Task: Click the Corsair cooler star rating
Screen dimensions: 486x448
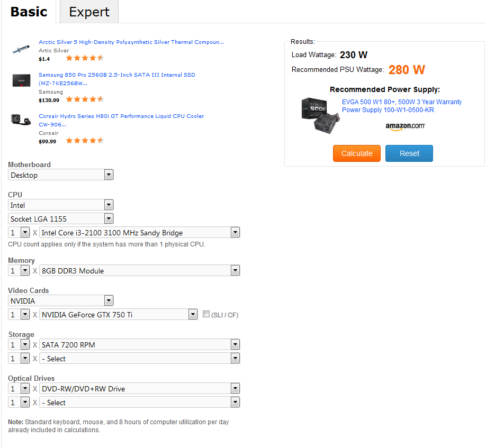Action: [x=85, y=141]
